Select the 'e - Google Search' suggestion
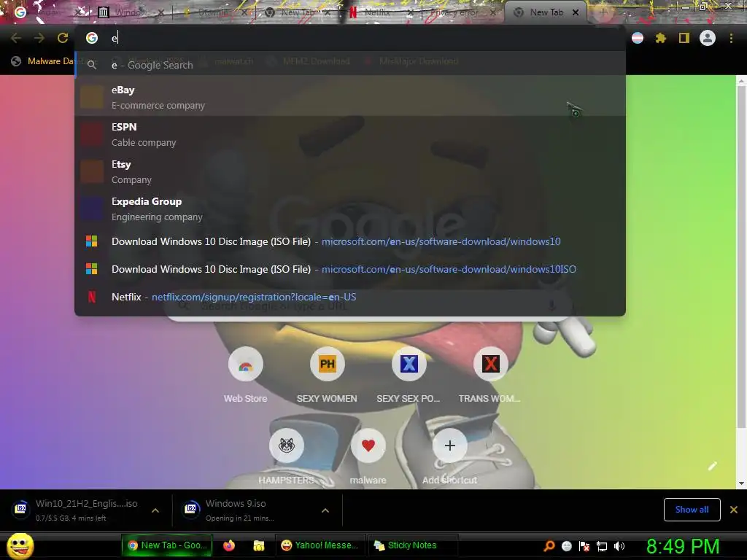The height and width of the screenshot is (560, 747). [x=350, y=65]
